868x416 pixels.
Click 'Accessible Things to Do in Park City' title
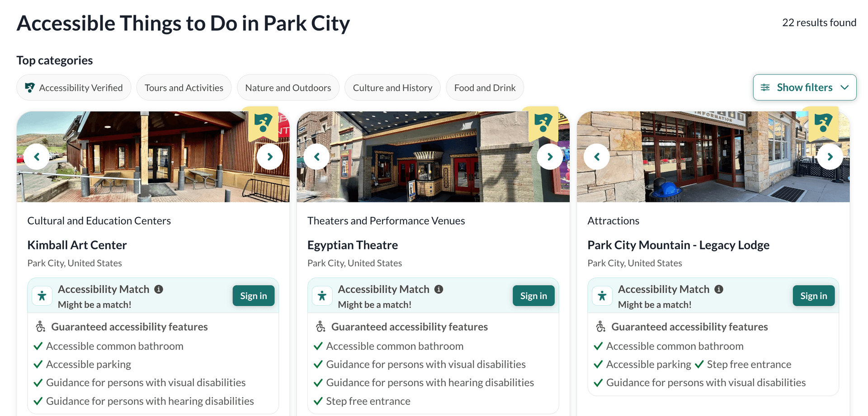click(184, 23)
